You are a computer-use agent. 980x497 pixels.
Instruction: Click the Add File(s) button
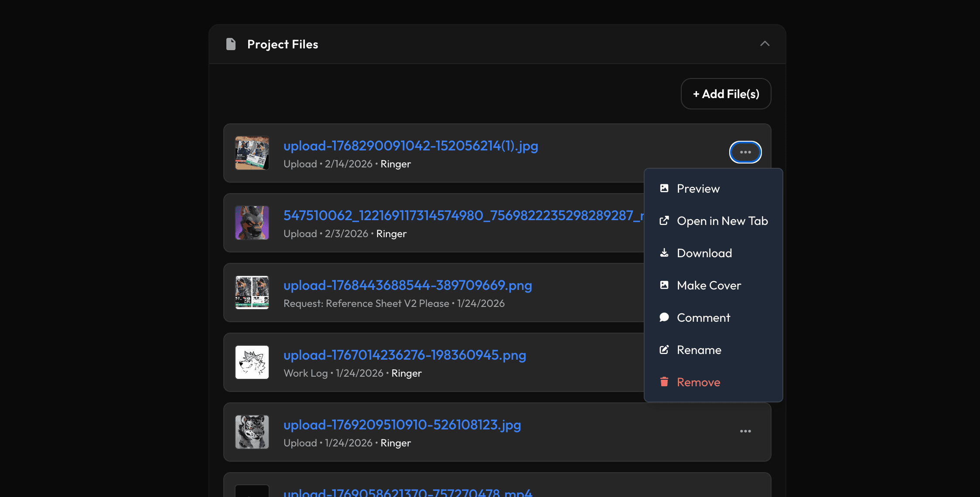725,93
